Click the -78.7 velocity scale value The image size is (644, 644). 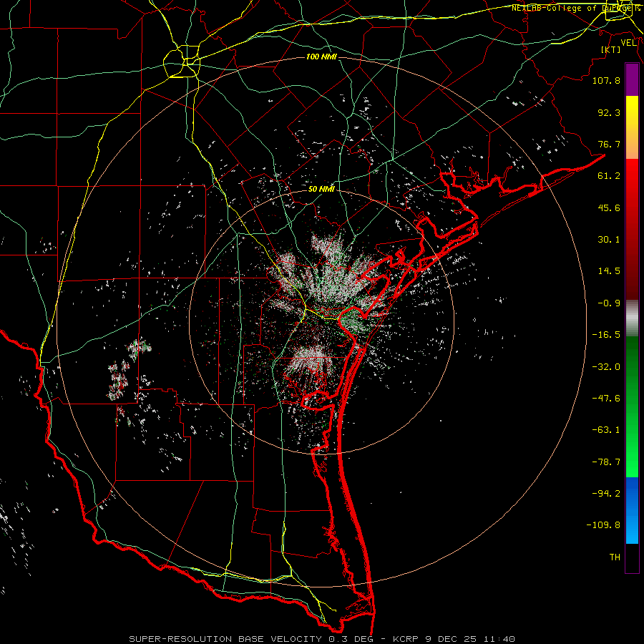pyautogui.click(x=606, y=462)
